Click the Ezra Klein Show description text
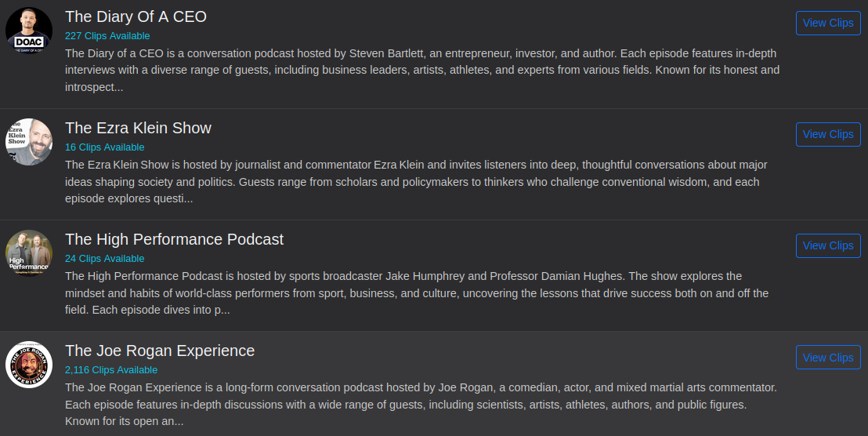 click(x=416, y=181)
